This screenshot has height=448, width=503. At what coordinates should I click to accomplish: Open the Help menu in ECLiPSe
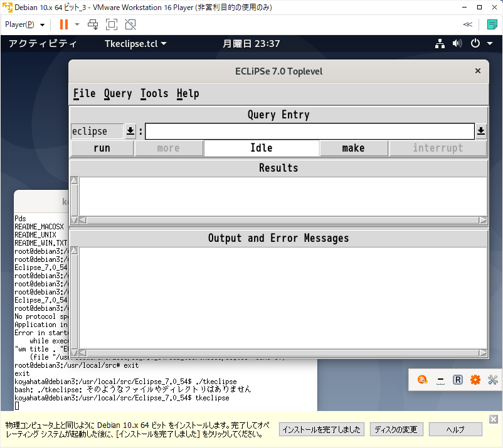pyautogui.click(x=188, y=93)
